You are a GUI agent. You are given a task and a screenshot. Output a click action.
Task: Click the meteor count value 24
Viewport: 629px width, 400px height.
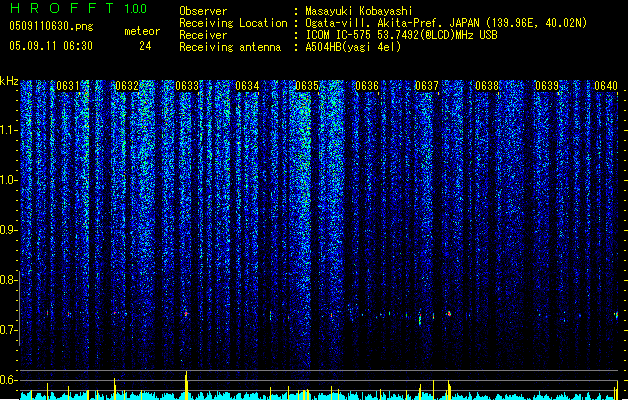coord(145,46)
